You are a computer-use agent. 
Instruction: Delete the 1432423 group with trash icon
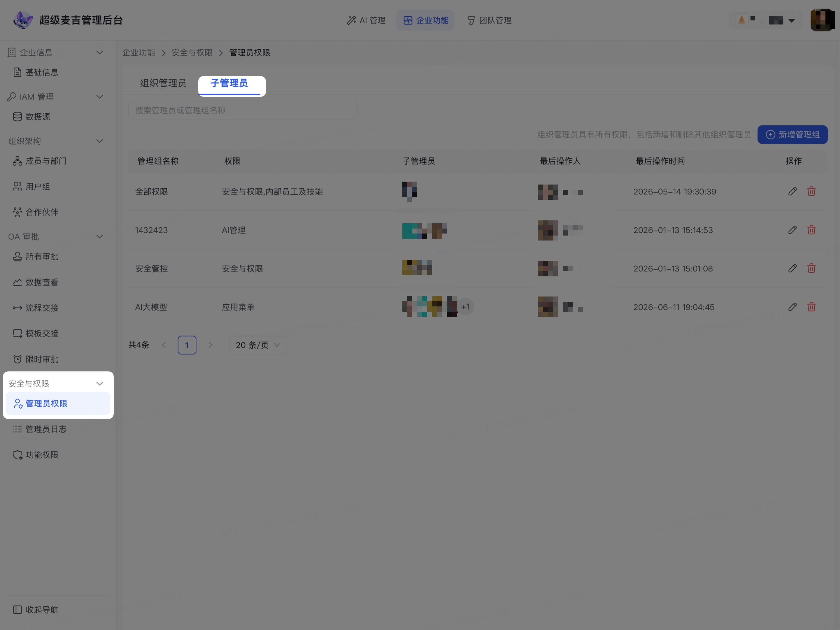click(x=811, y=230)
